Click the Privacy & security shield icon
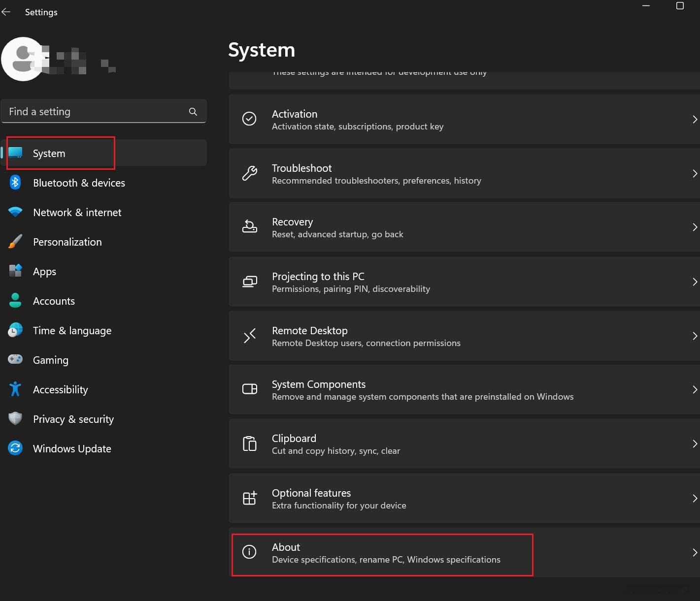Viewport: 700px width, 601px height. (15, 418)
